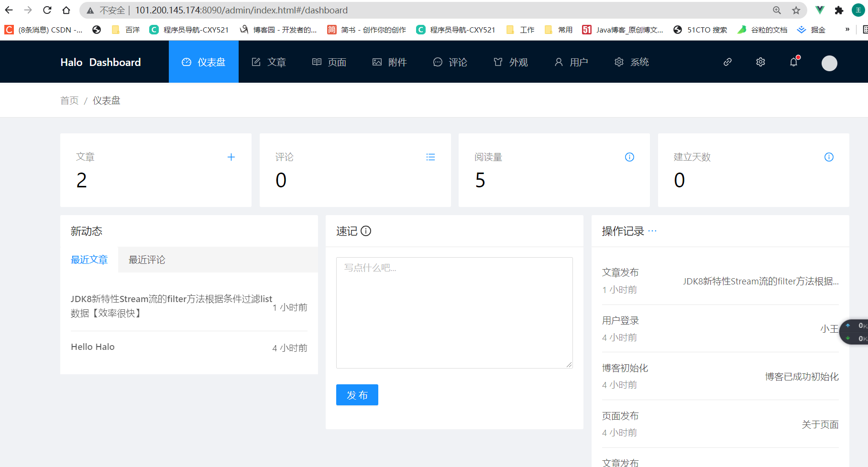The height and width of the screenshot is (467, 868).
Task: Open the 附件 menu
Action: point(390,62)
